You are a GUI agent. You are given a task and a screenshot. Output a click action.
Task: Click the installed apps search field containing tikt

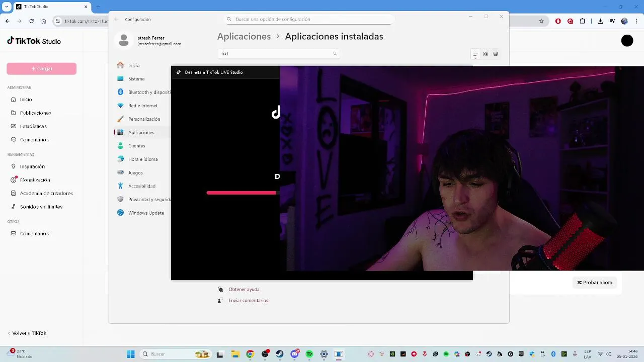279,53
